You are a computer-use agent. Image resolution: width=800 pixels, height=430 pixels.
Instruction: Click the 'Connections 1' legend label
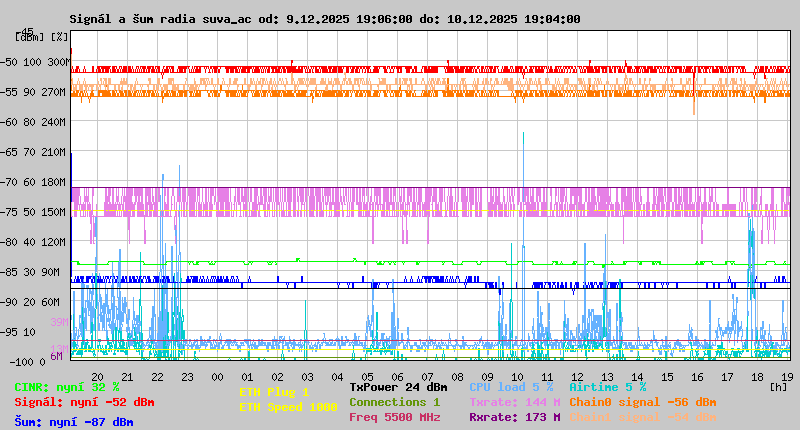[394, 402]
